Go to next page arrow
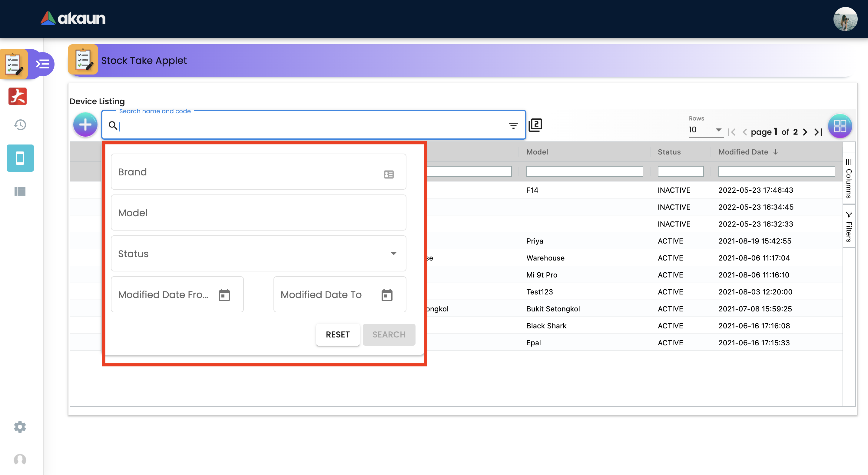The image size is (868, 475). pos(805,132)
